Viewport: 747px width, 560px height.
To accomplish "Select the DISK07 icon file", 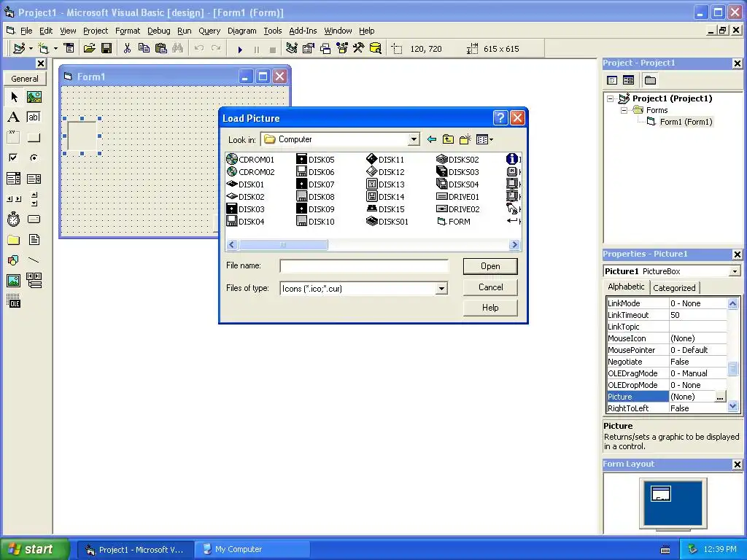I will pos(315,184).
